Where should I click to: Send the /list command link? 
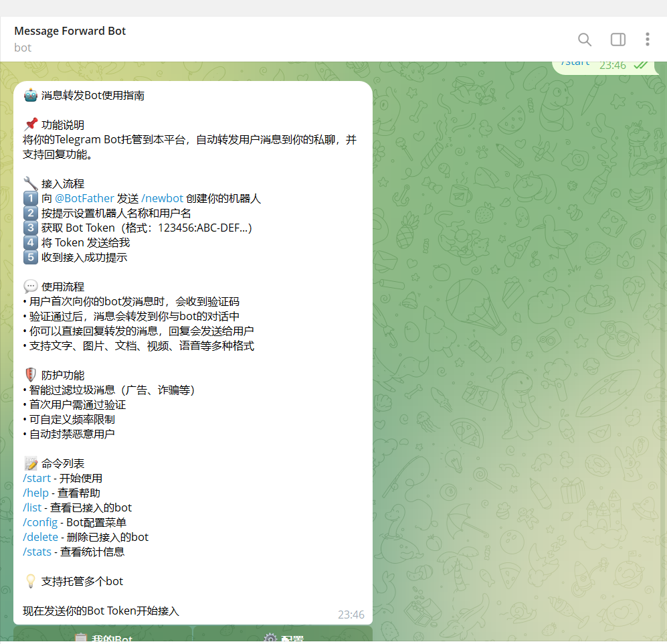point(32,507)
